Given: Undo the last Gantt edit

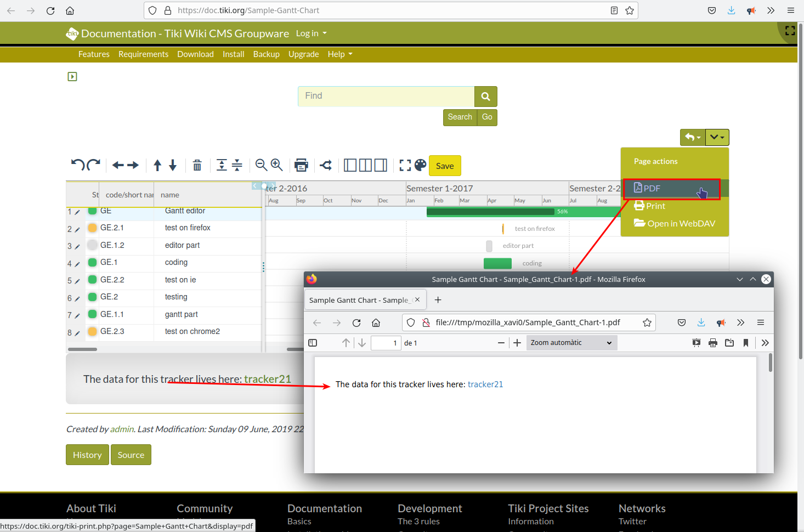Looking at the screenshot, I should click(77, 165).
